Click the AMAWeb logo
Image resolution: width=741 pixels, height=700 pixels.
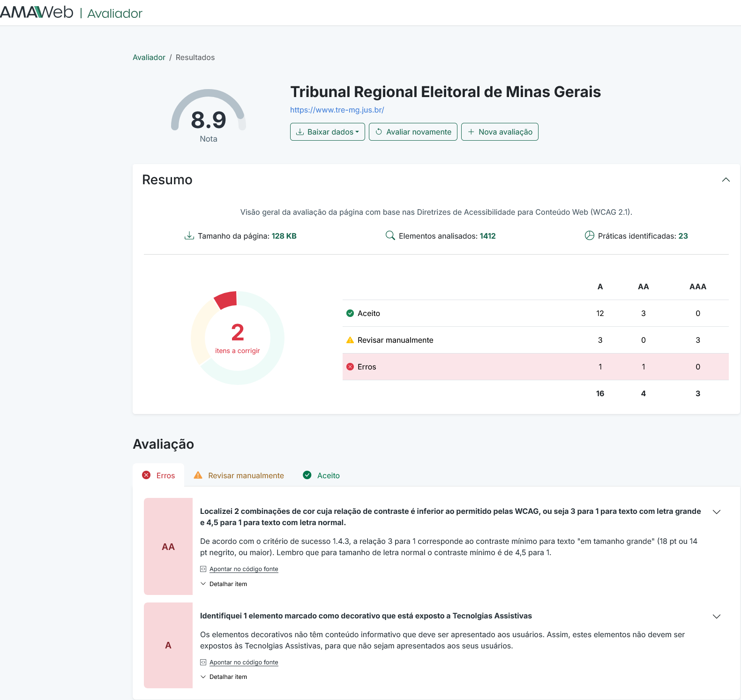(37, 12)
